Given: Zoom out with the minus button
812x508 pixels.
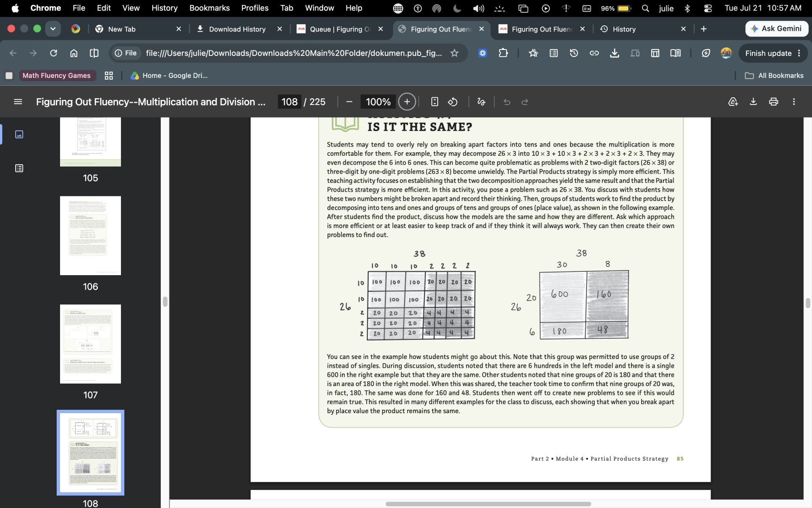Looking at the screenshot, I should click(349, 102).
